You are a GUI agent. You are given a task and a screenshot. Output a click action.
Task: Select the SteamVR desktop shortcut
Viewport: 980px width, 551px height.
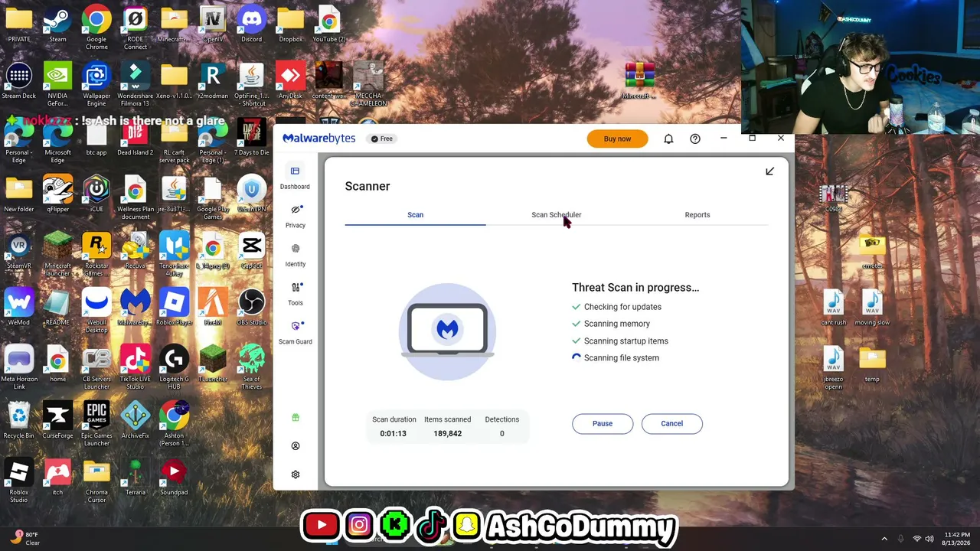[19, 252]
